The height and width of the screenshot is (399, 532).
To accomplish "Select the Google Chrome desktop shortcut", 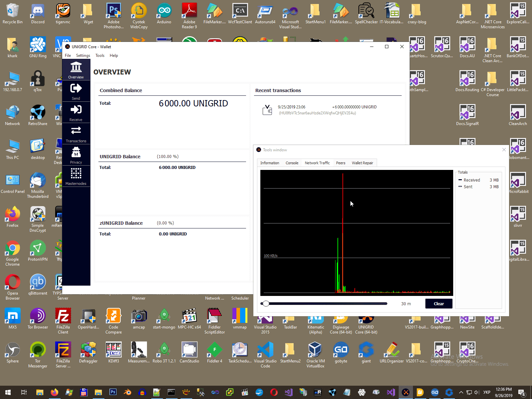I will tap(13, 253).
